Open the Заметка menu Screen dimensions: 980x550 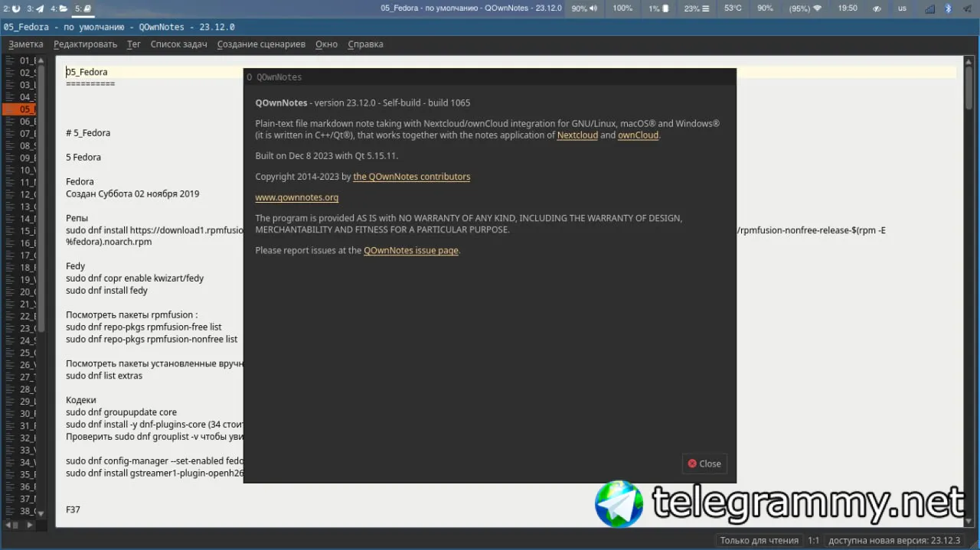point(26,44)
